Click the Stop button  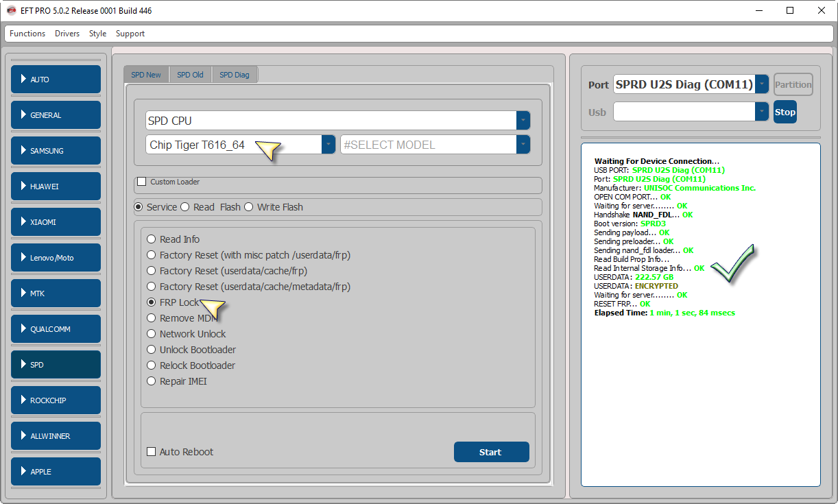click(x=785, y=112)
